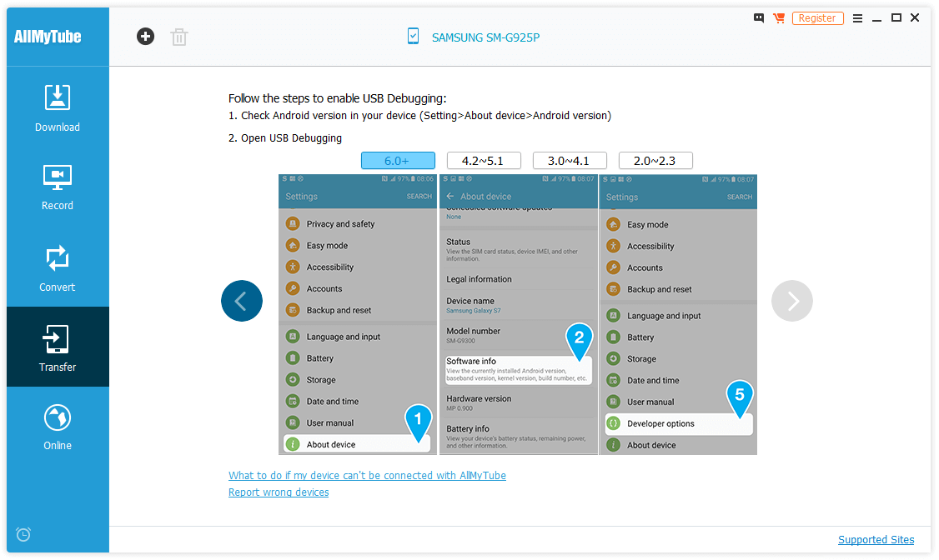Go to next instruction slide

click(x=791, y=301)
